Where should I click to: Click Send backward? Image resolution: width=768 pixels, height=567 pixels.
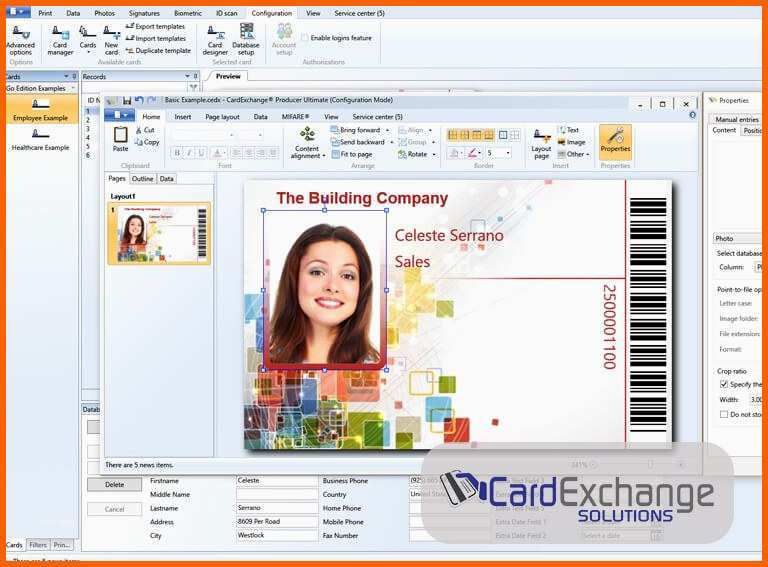click(362, 142)
